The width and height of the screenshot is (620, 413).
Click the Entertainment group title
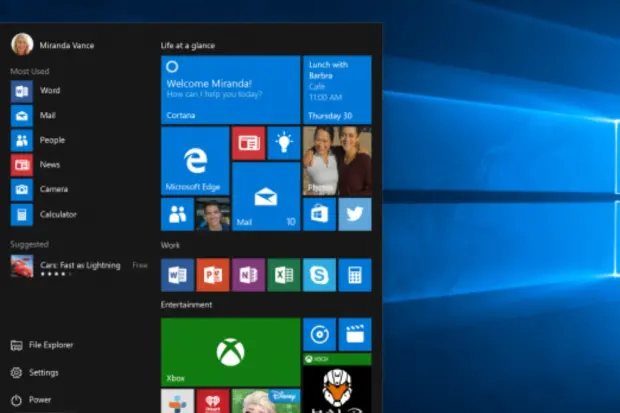186,305
